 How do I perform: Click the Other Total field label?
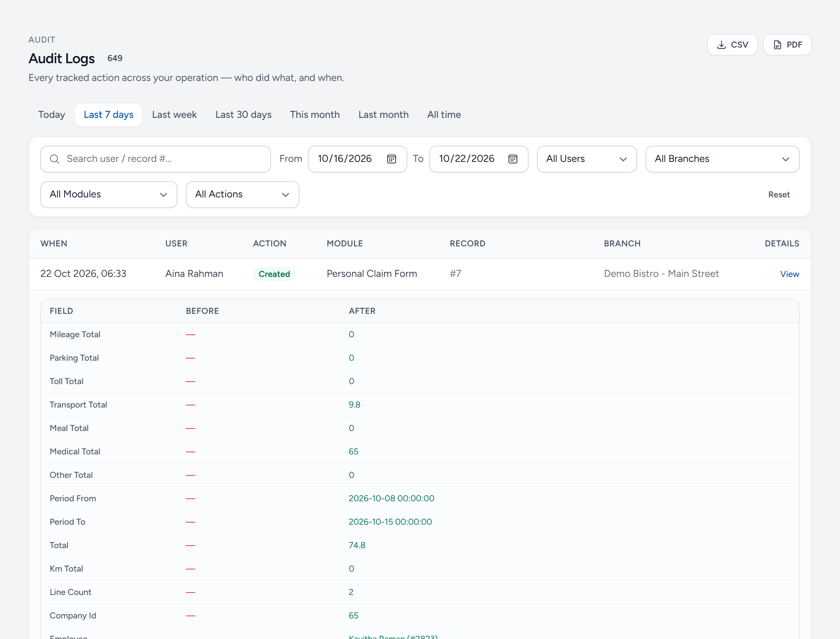(x=71, y=475)
